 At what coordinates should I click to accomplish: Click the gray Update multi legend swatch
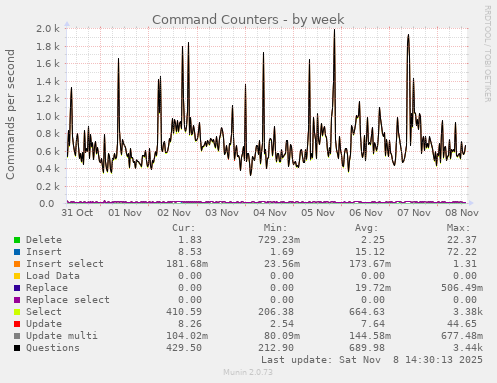point(17,336)
